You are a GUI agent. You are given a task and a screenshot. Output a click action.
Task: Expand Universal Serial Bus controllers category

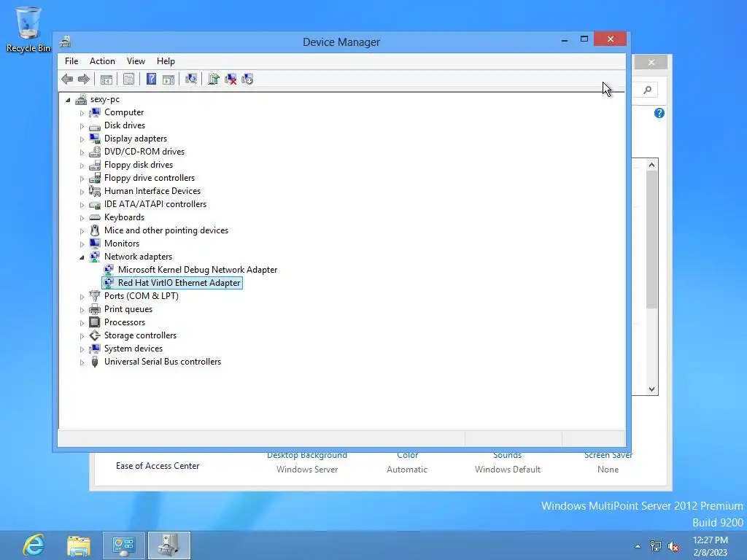pyautogui.click(x=82, y=362)
